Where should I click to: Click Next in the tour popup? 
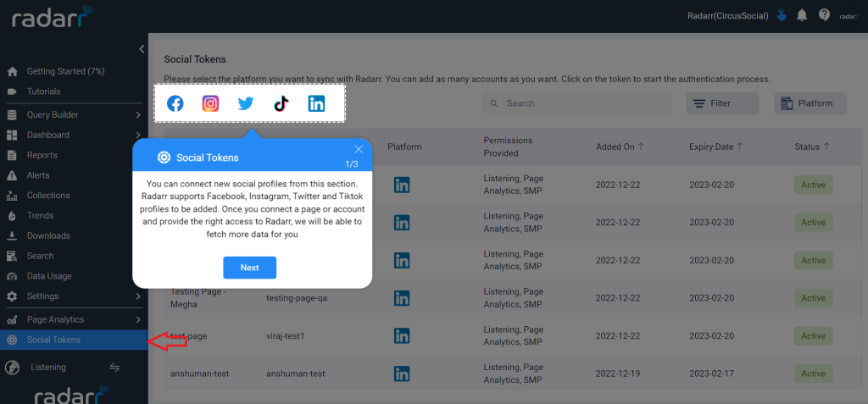click(250, 268)
